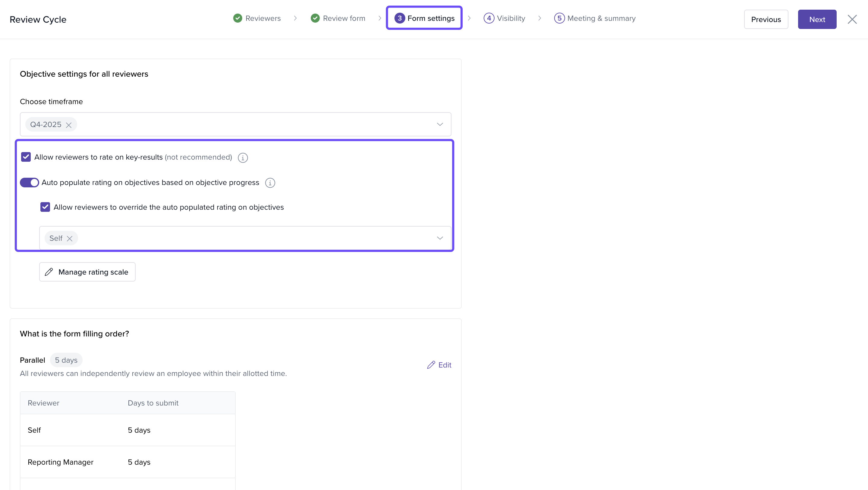The image size is (868, 490).
Task: Disable auto populate rating toggle
Action: tap(30, 183)
